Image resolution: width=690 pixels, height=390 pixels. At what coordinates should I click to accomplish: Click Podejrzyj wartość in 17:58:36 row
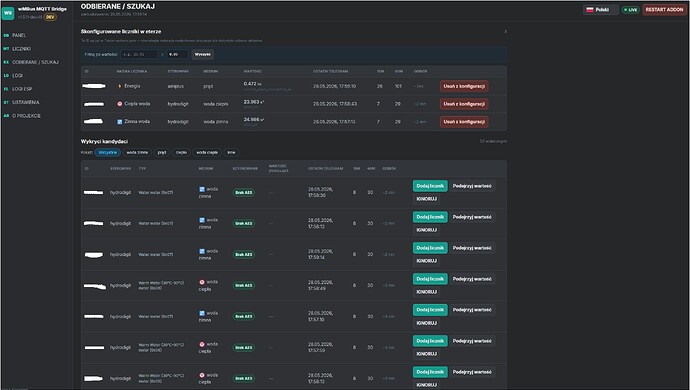point(472,186)
